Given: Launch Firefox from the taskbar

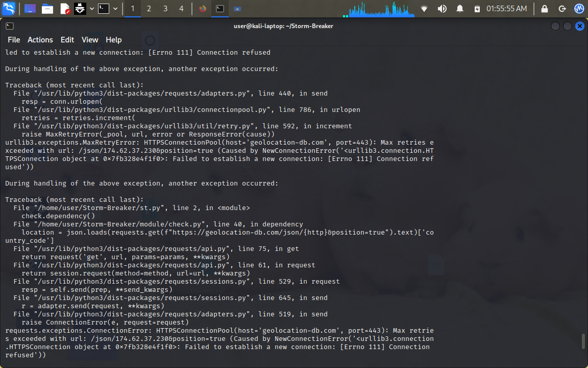Looking at the screenshot, I should point(201,9).
